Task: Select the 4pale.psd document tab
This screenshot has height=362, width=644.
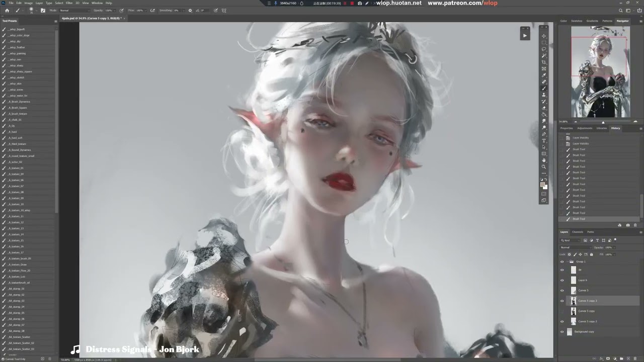Action: click(93, 18)
